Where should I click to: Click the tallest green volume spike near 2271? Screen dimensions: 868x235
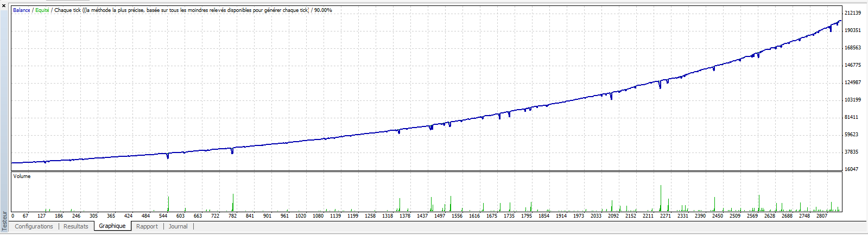[x=661, y=198]
